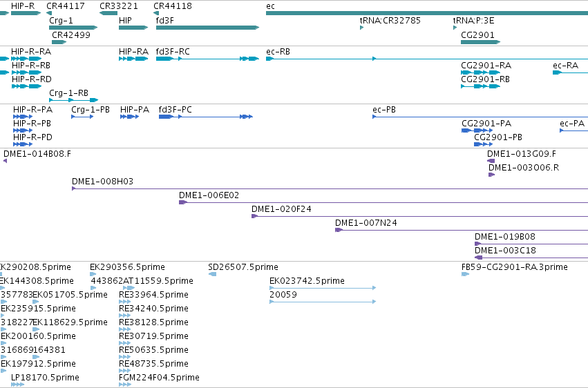The width and height of the screenshot is (588, 388).
Task: Open the ec-RB transcript label
Action: (x=278, y=51)
